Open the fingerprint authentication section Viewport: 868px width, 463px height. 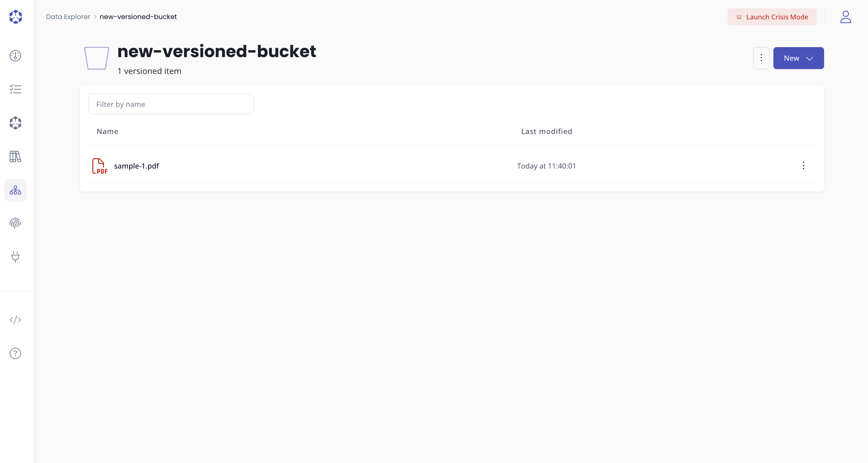[15, 223]
